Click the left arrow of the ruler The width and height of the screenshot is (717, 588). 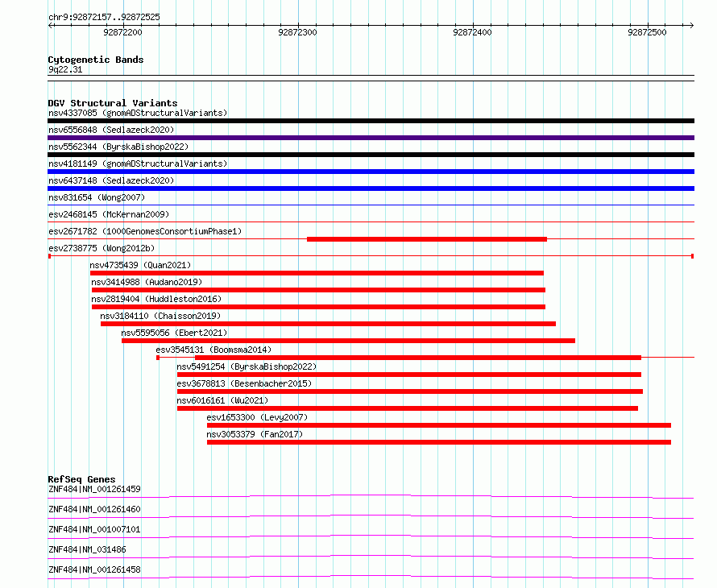tap(51, 26)
